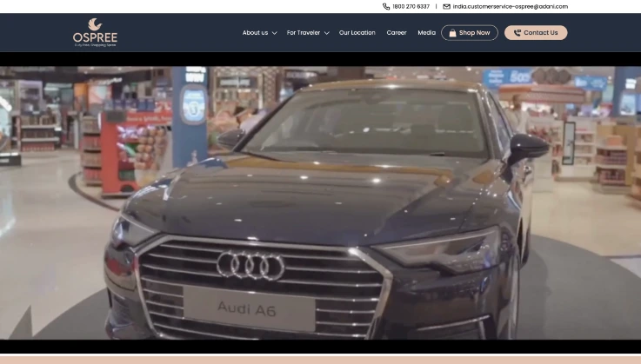Image resolution: width=641 pixels, height=364 pixels.
Task: Go to Our Location page
Action: click(357, 33)
